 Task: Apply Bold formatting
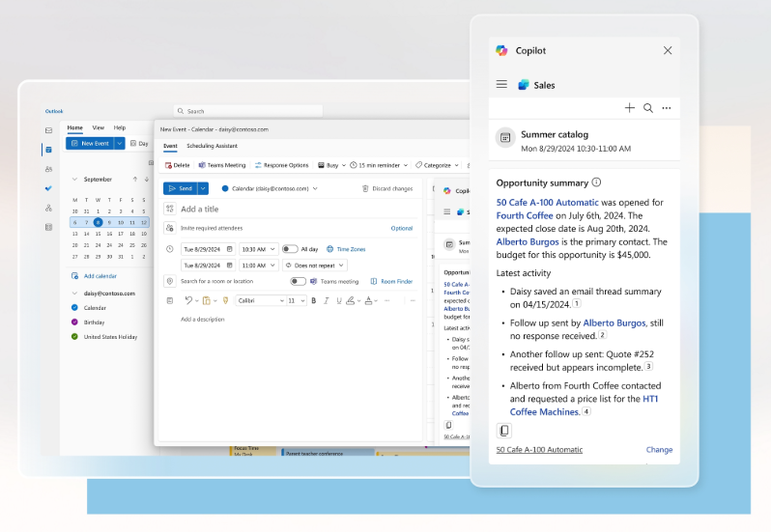(314, 300)
